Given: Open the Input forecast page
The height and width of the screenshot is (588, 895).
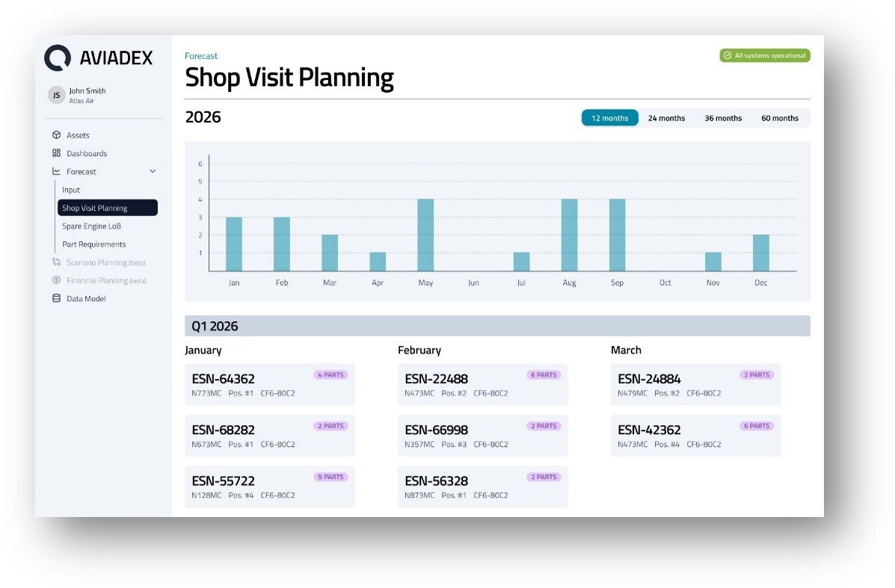Looking at the screenshot, I should [71, 190].
